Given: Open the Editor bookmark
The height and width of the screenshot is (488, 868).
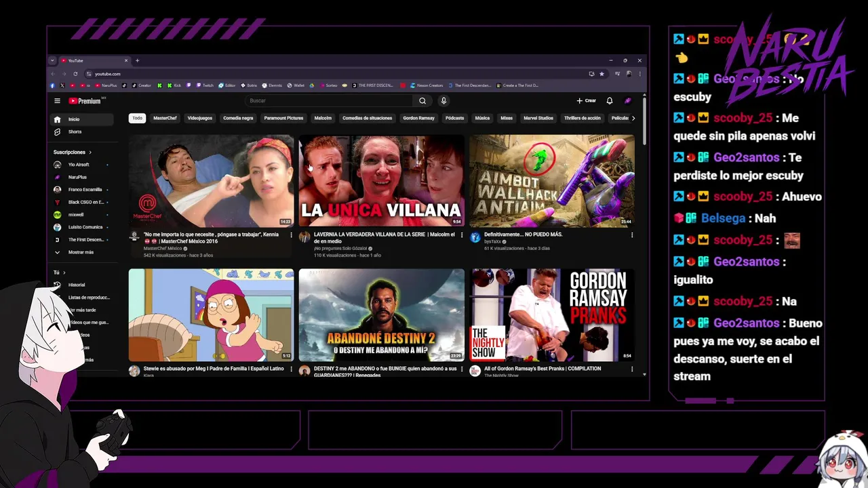Looking at the screenshot, I should tap(227, 85).
